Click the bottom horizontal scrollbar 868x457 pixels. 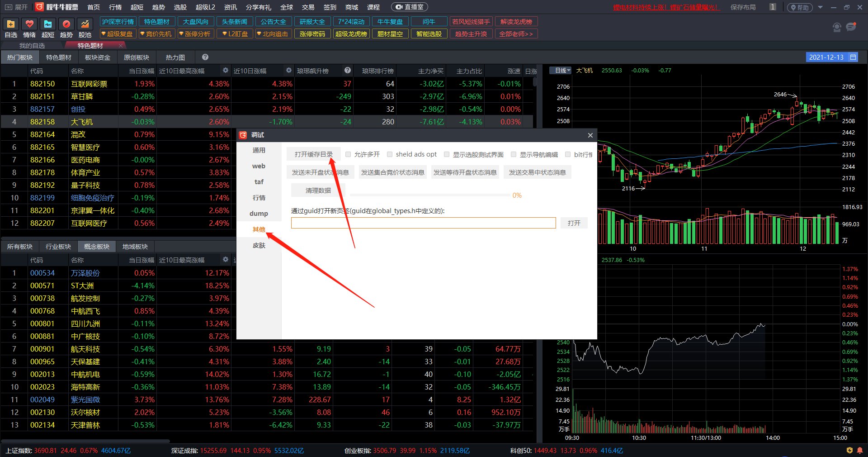click(86, 441)
